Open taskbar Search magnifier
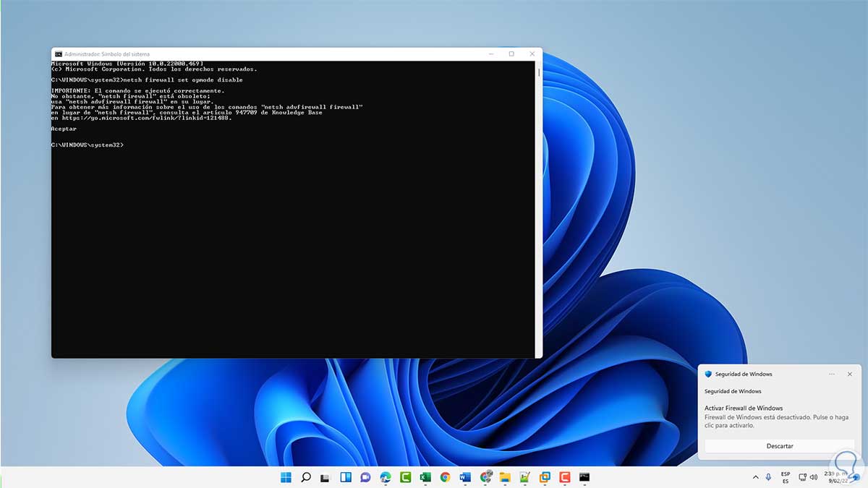 click(306, 477)
